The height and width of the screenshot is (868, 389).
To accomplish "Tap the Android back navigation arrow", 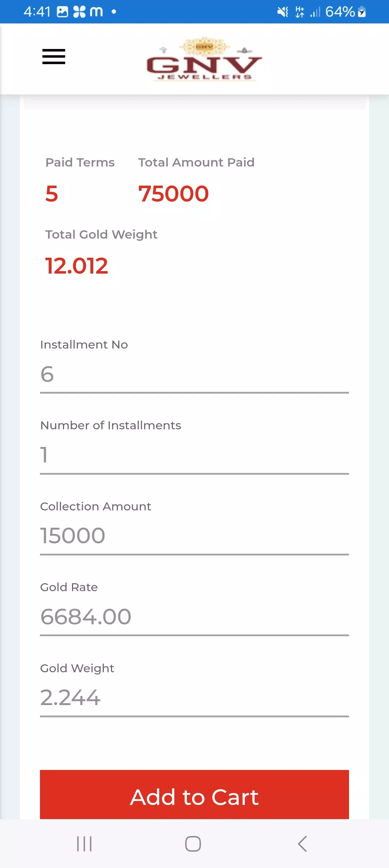I will click(x=303, y=844).
